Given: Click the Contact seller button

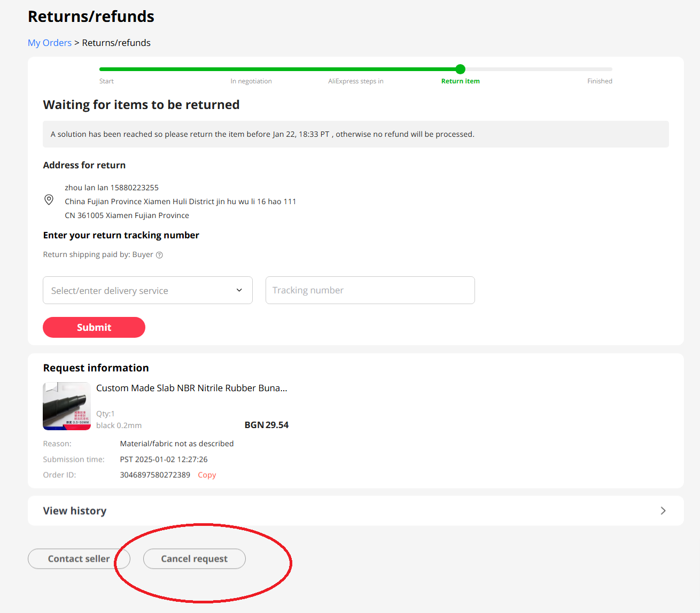Looking at the screenshot, I should click(79, 559).
